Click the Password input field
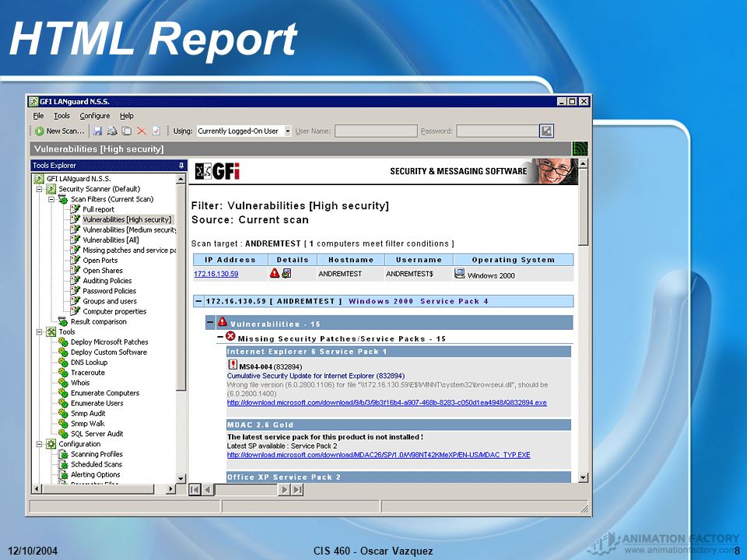 pos(498,131)
